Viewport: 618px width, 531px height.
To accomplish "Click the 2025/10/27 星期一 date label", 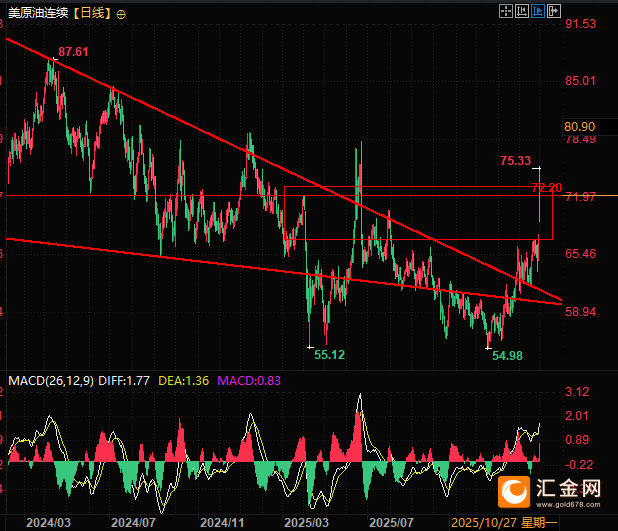I will pos(504,523).
